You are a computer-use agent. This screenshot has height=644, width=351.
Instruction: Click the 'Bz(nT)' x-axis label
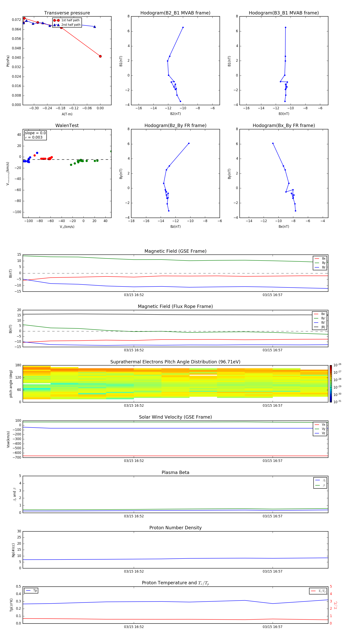coord(175,227)
